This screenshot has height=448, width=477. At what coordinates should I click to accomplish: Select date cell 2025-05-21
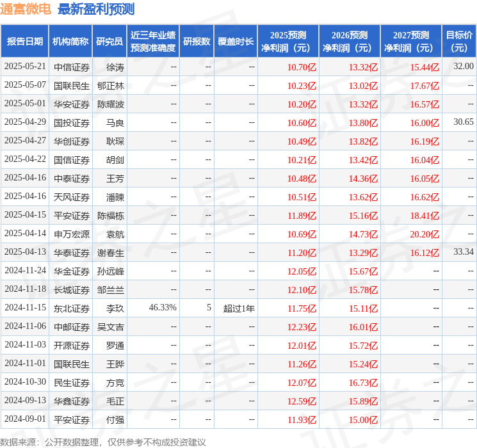tap(25, 67)
